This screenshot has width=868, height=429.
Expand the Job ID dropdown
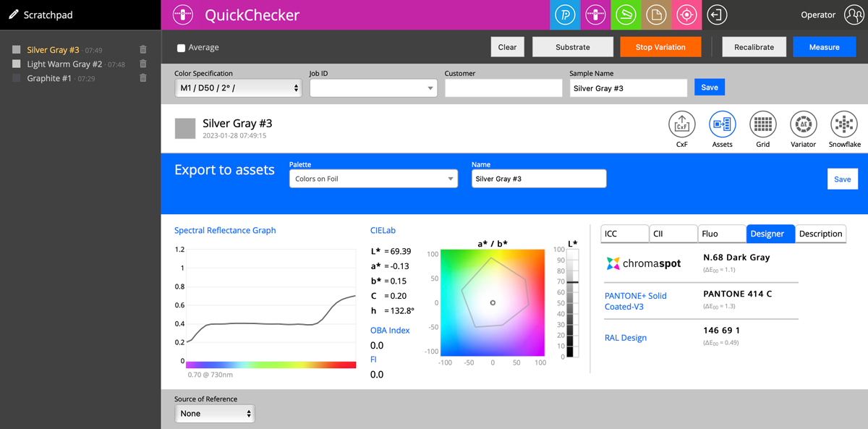[x=373, y=88]
